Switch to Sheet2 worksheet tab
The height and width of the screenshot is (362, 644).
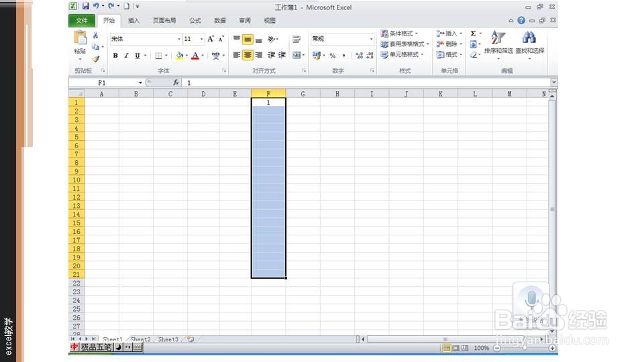pos(140,339)
